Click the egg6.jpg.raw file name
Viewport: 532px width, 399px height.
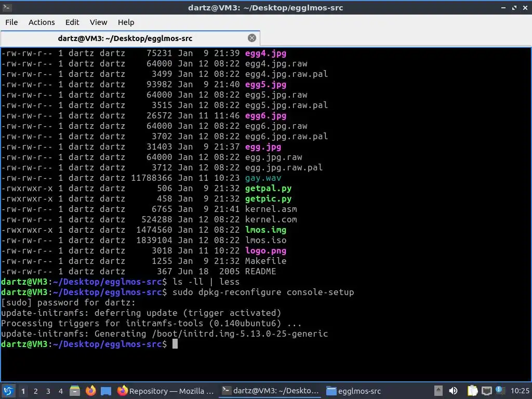point(276,126)
